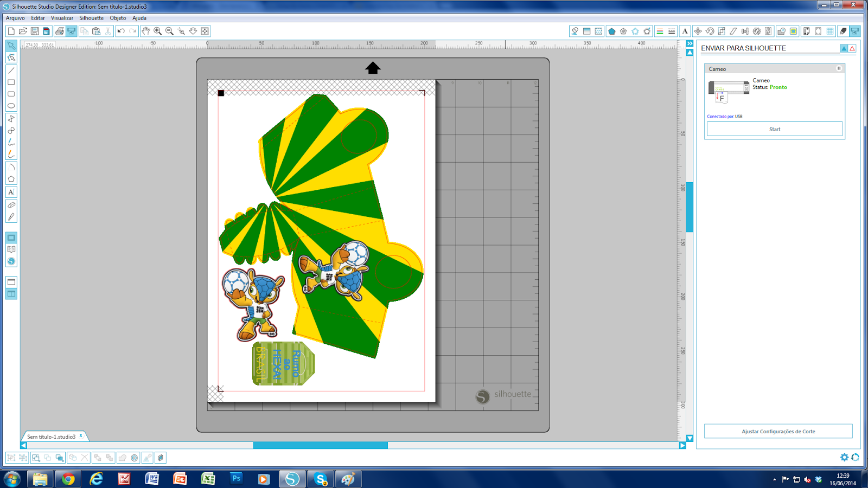Save to SD card icon
Image resolution: width=868 pixels, height=488 pixels.
(47, 31)
